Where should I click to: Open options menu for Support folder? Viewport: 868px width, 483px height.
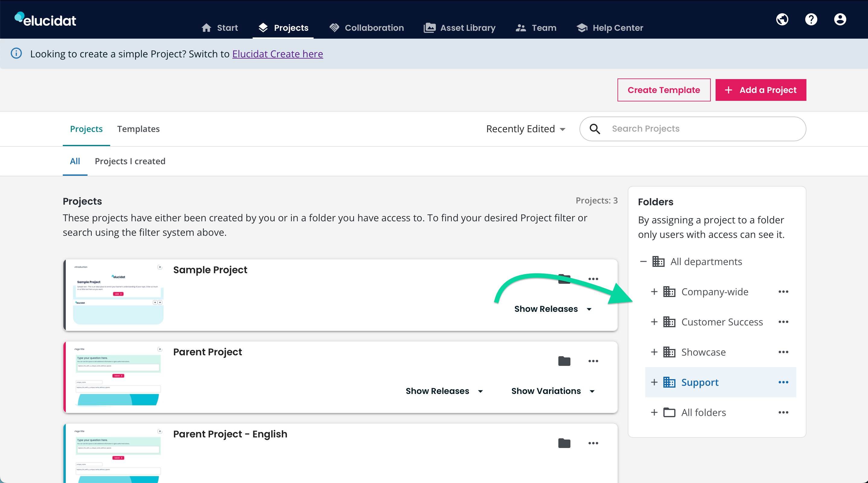(783, 382)
